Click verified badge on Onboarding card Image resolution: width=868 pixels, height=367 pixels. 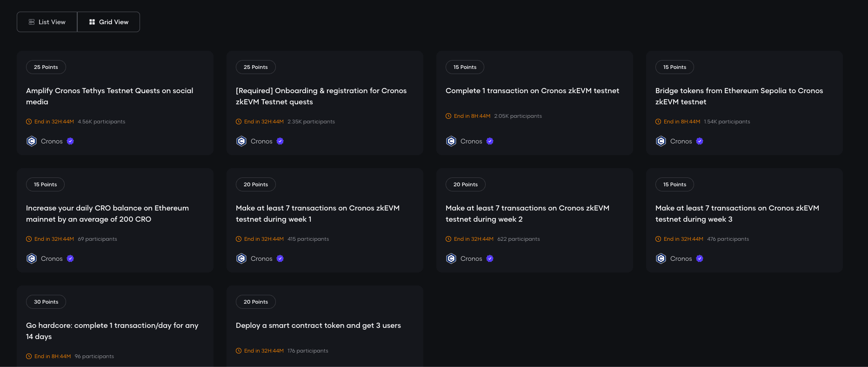pos(280,141)
